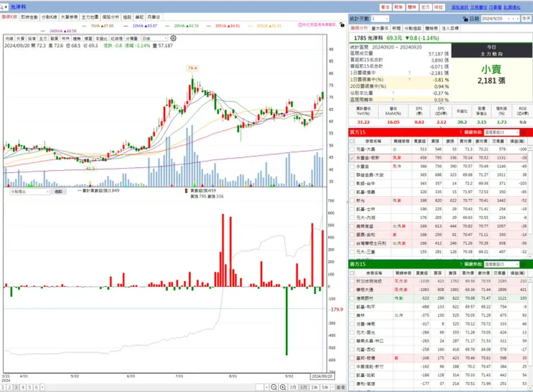Switch to the 月營收 tab
Viewport: 533px width, 392px height.
153,17
